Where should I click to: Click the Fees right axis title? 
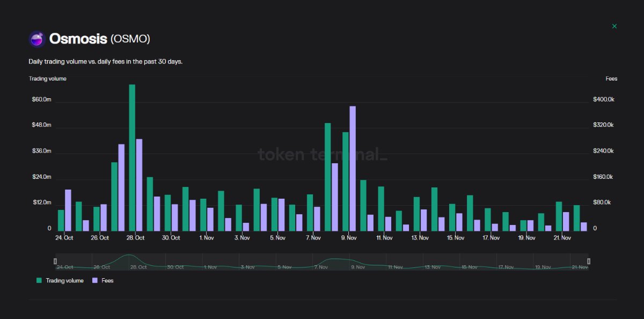[612, 78]
